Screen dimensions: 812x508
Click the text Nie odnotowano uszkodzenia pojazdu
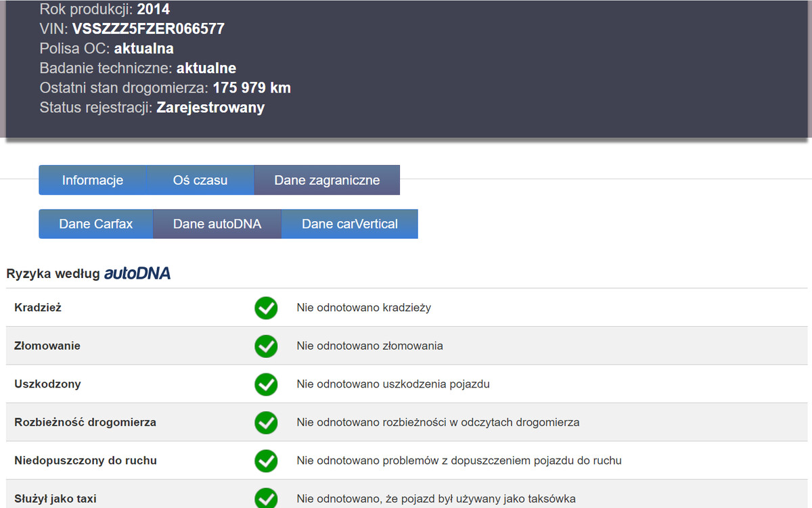pos(393,384)
